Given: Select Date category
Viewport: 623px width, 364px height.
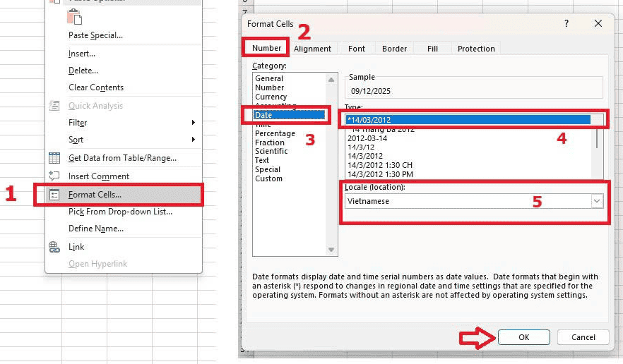Looking at the screenshot, I should (289, 115).
